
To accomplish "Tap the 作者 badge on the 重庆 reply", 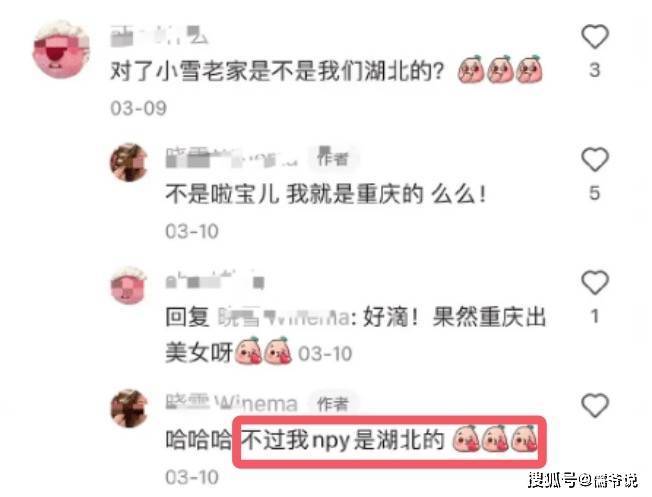I will click(x=333, y=158).
